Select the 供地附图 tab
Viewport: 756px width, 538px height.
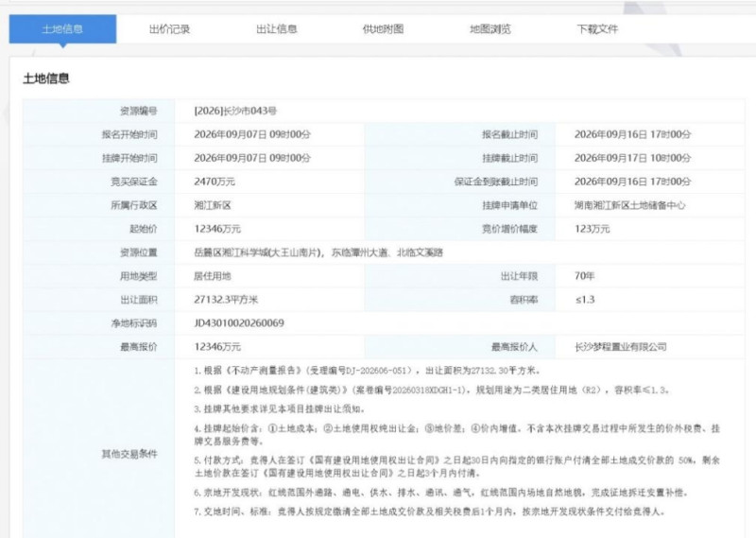coord(384,29)
